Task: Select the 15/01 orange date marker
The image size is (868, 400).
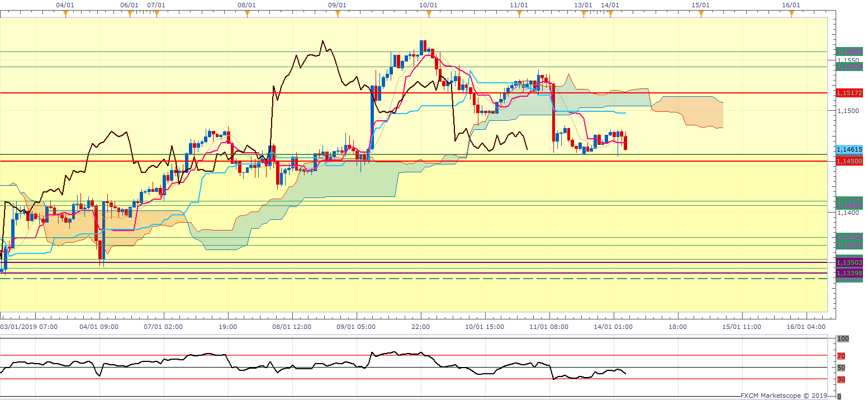Action: pos(701,15)
